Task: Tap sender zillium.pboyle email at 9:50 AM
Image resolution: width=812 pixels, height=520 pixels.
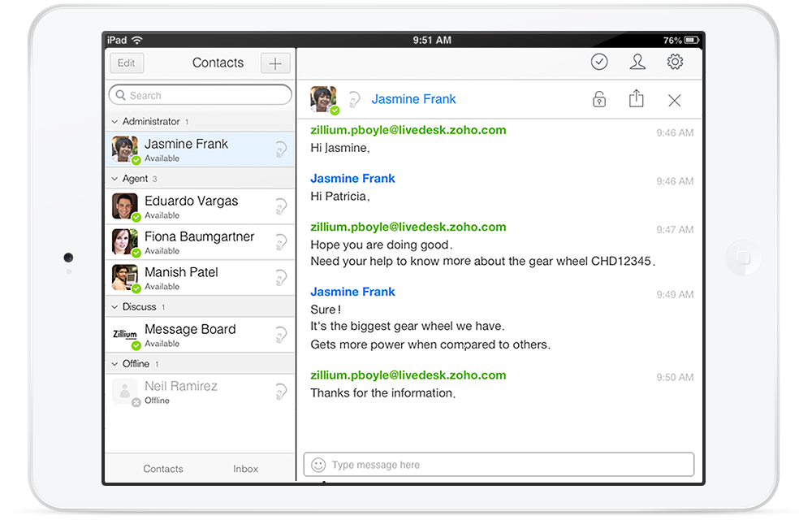Action: pyautogui.click(x=408, y=375)
